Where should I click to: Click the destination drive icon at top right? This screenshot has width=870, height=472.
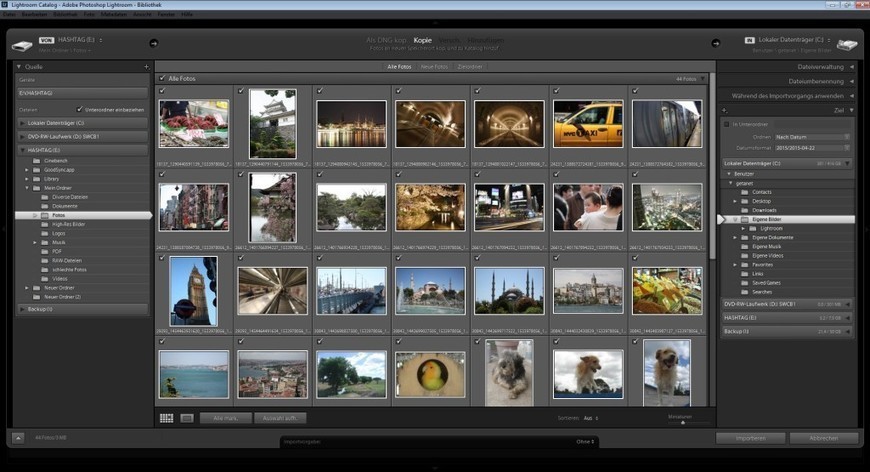coord(846,44)
